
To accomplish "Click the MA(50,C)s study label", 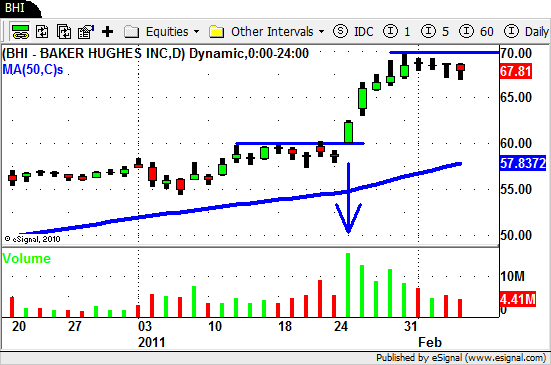I will coord(33,69).
